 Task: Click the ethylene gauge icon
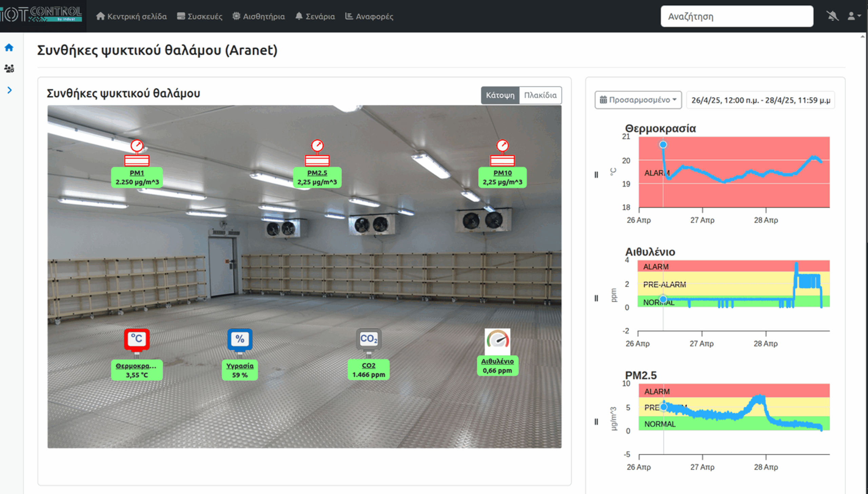coord(497,340)
